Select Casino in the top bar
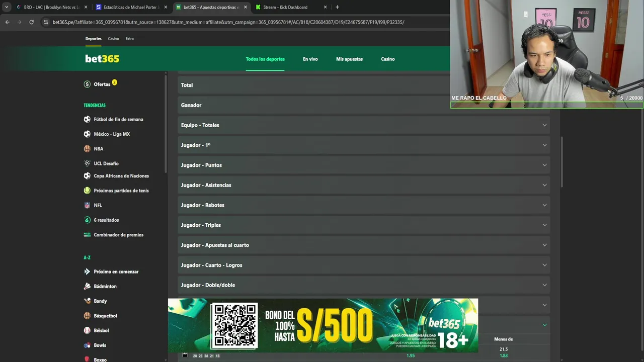Image resolution: width=644 pixels, height=362 pixels. coord(114,39)
